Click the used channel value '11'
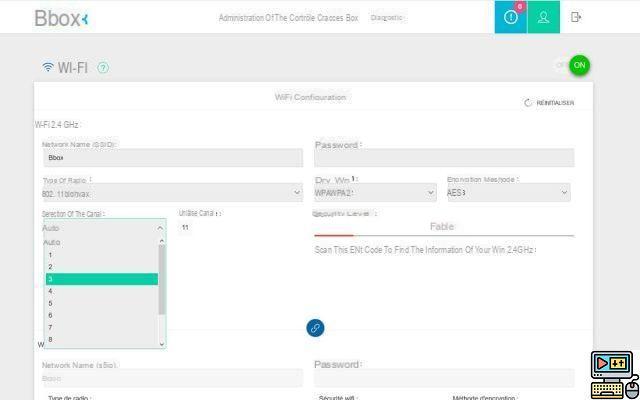Image resolution: width=640 pixels, height=400 pixels. tap(185, 227)
